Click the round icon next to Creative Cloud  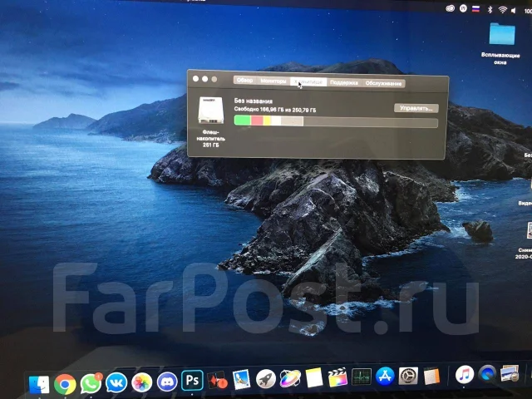(463, 8)
